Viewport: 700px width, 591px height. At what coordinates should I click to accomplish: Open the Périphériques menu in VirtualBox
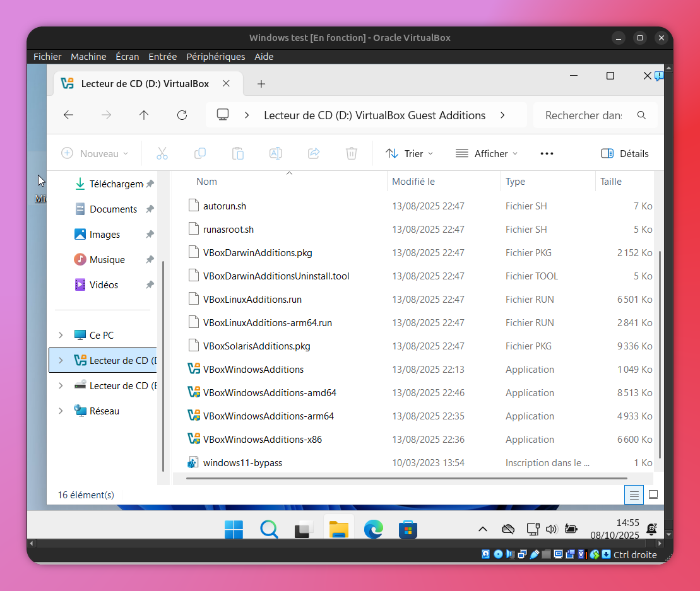pyautogui.click(x=215, y=56)
